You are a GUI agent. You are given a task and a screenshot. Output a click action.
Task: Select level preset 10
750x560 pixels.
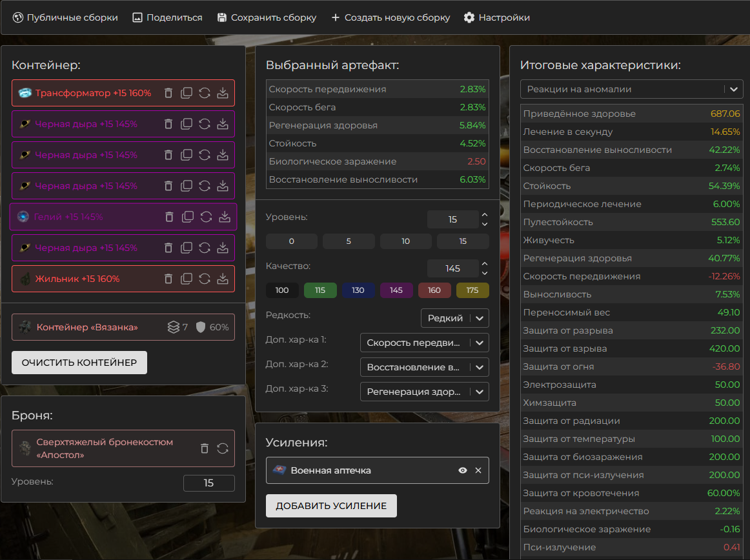pyautogui.click(x=405, y=241)
